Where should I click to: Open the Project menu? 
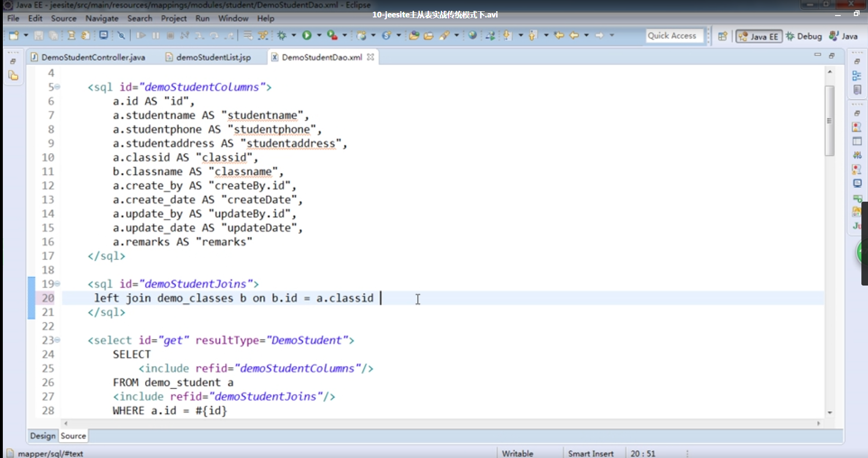[174, 18]
